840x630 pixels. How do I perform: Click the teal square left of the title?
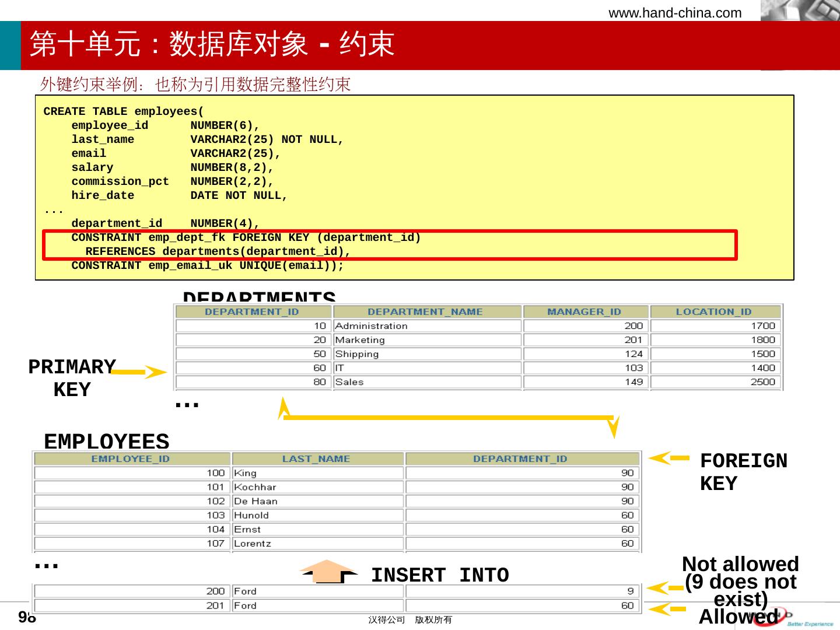pyautogui.click(x=10, y=45)
